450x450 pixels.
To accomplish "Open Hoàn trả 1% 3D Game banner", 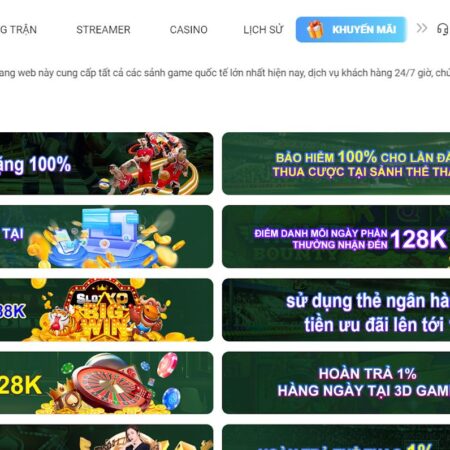I will coord(336,383).
